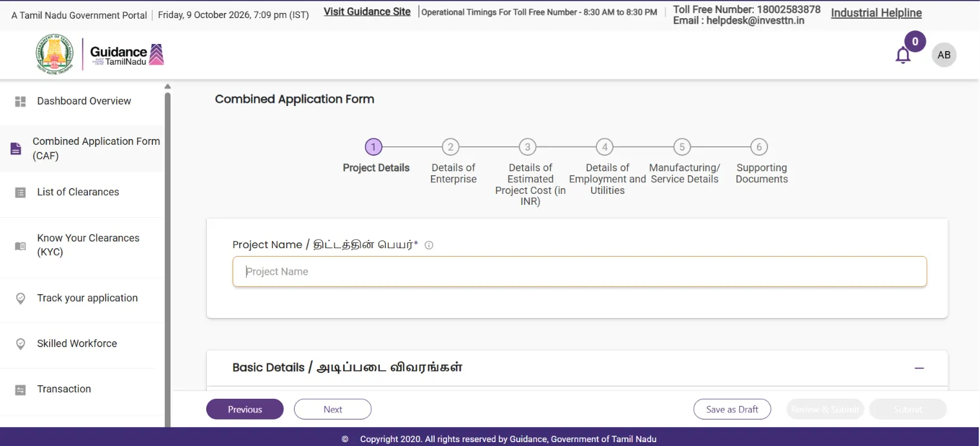Click the Review & Submit button

[x=825, y=409]
